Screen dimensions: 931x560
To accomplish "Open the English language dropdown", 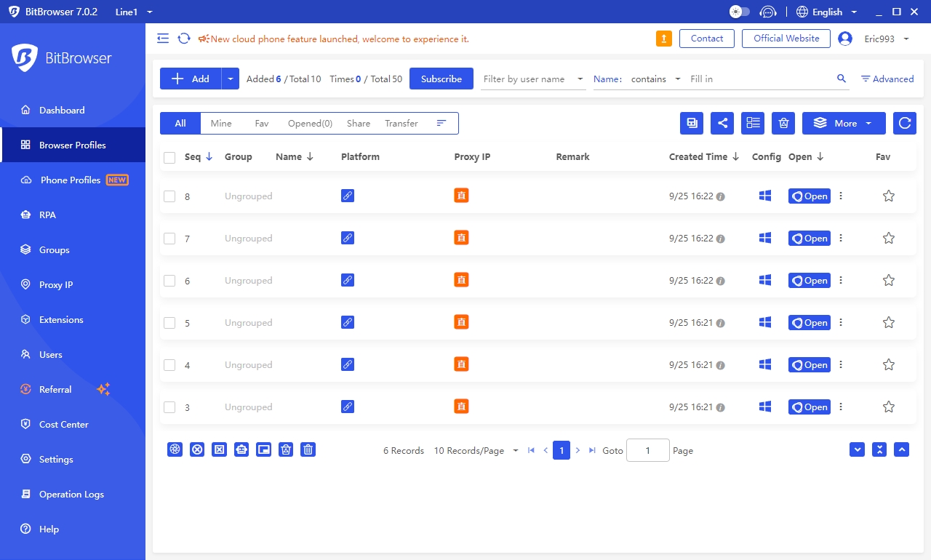I will pyautogui.click(x=827, y=12).
